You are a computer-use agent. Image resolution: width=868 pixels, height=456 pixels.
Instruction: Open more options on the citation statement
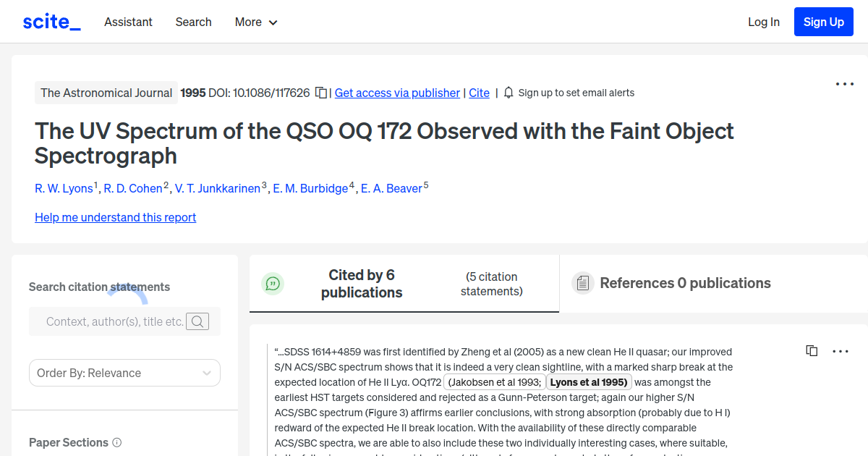pos(841,351)
